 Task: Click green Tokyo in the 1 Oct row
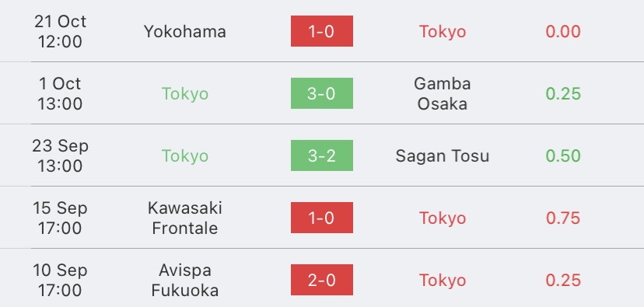[x=185, y=94]
